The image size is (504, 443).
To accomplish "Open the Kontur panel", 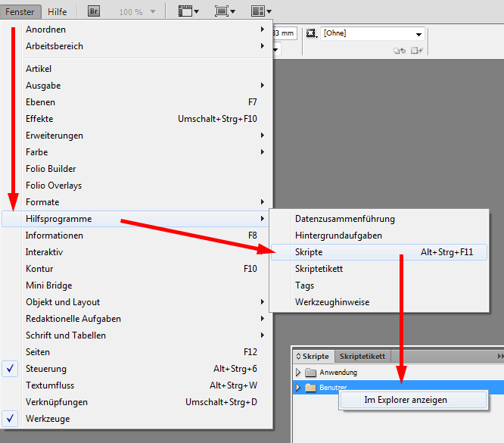I will (135, 269).
